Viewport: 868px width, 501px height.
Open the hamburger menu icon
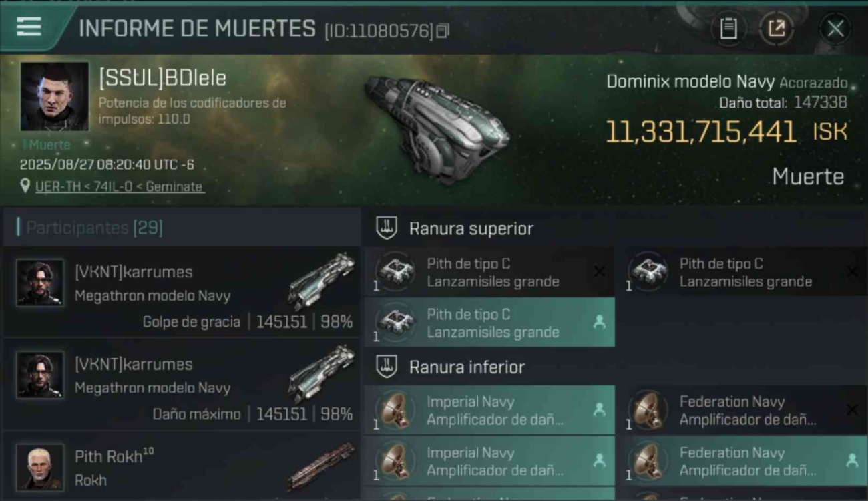point(29,27)
